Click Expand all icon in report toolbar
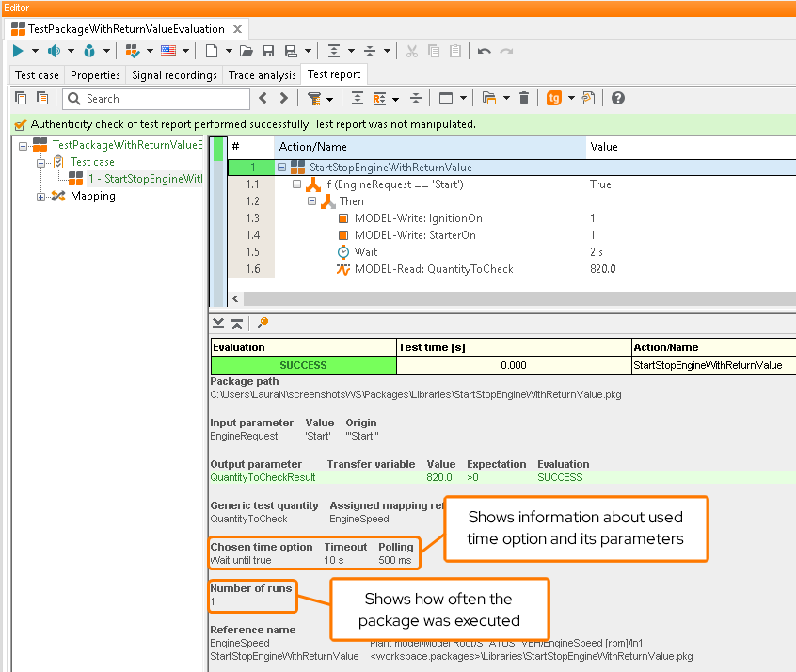Viewport: 796px width, 672px height. click(x=358, y=98)
